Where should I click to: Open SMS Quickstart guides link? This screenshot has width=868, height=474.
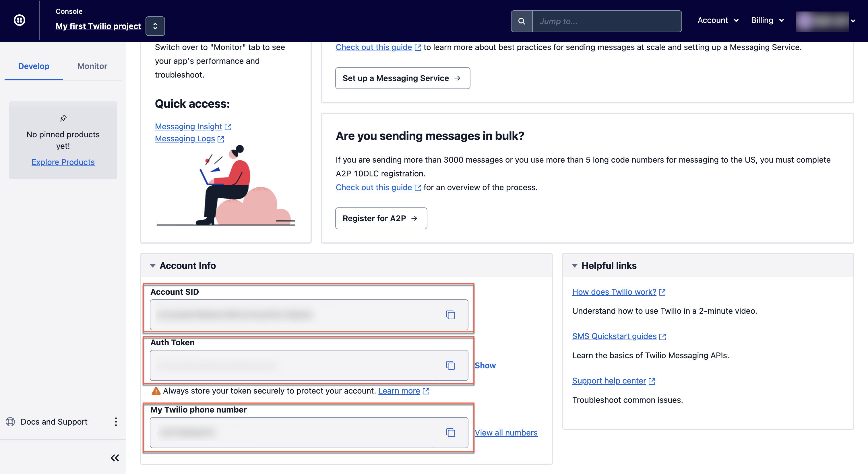click(x=614, y=336)
